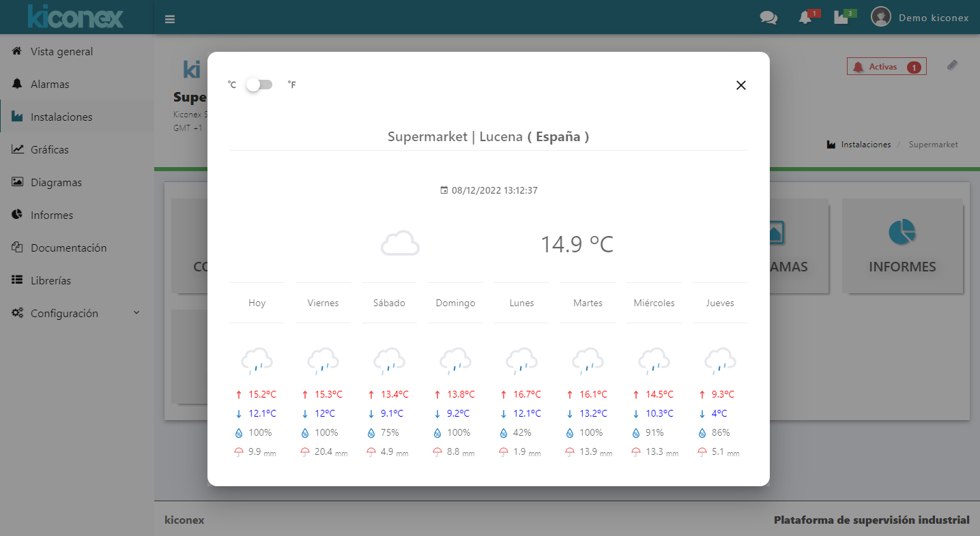980x536 pixels.
Task: Close the weather forecast dialog
Action: click(x=741, y=85)
